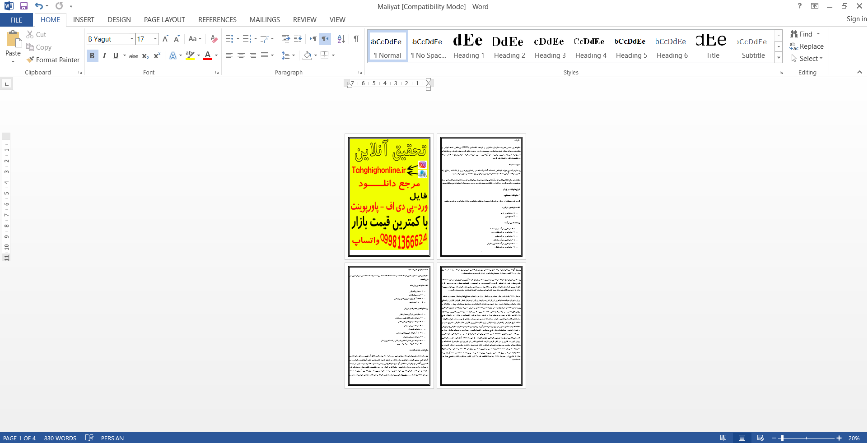Align text right

point(253,55)
